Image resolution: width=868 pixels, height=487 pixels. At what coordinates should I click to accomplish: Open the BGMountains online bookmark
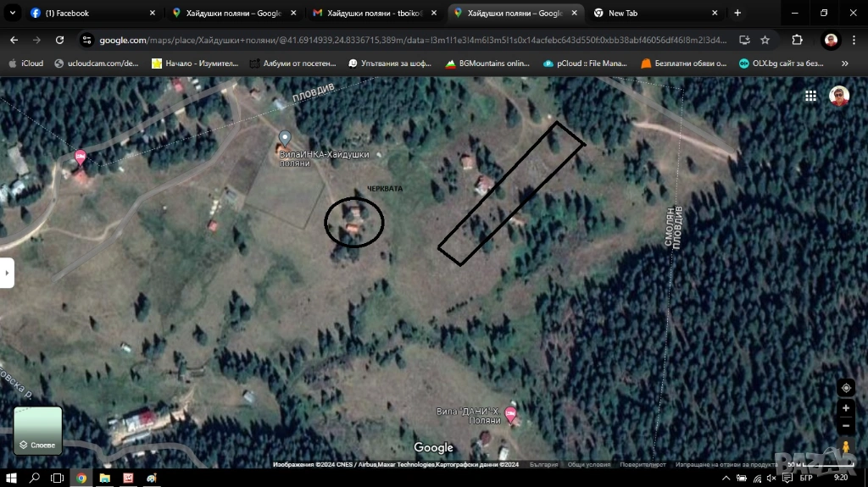tap(487, 64)
